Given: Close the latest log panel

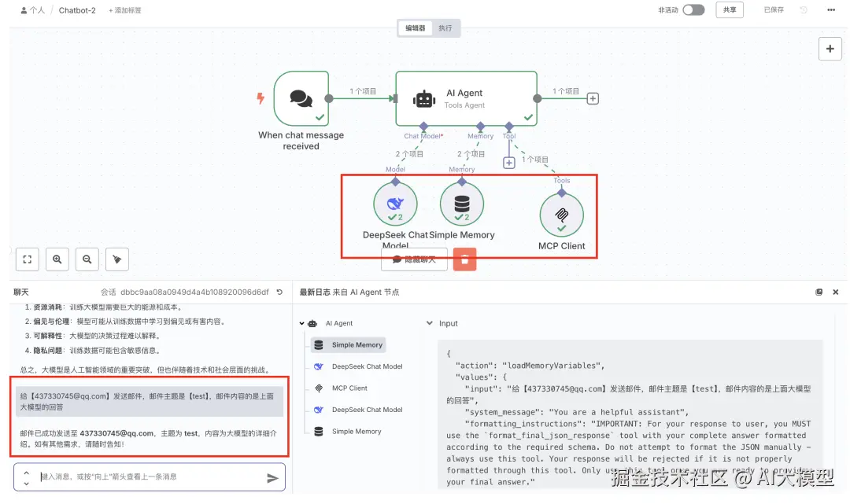Looking at the screenshot, I should [x=835, y=292].
